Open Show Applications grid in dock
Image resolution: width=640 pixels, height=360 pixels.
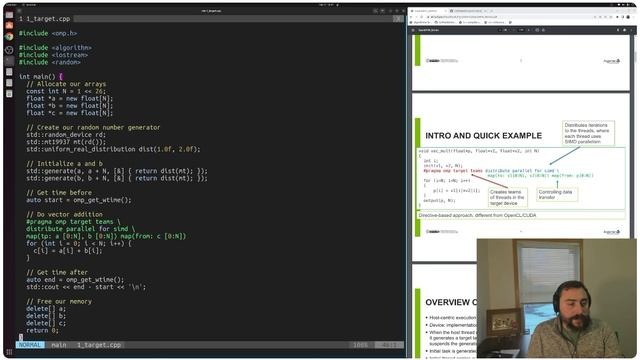click(9, 352)
